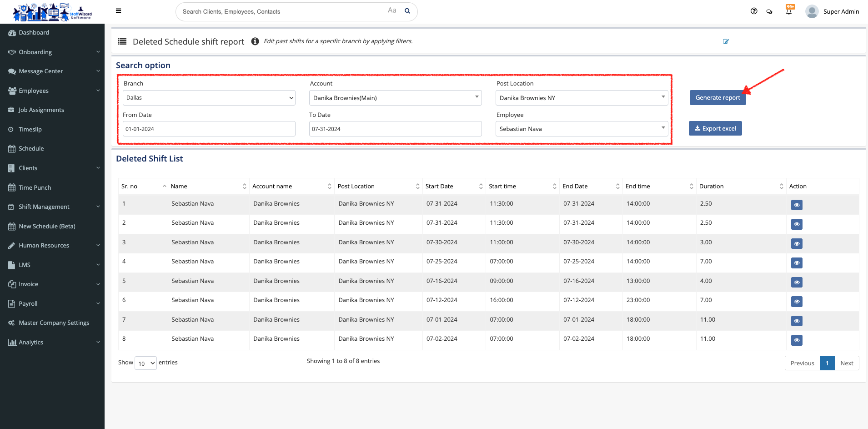This screenshot has height=429, width=868.
Task: Go to Dashboard in the sidebar
Action: point(34,33)
